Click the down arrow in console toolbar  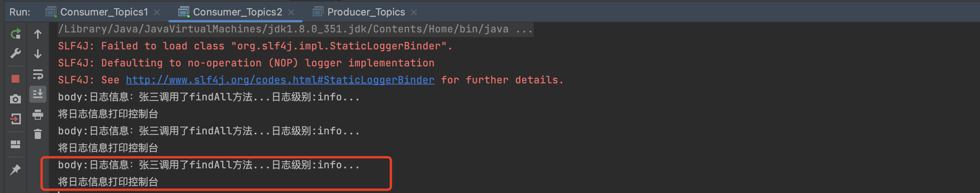pos(38,54)
